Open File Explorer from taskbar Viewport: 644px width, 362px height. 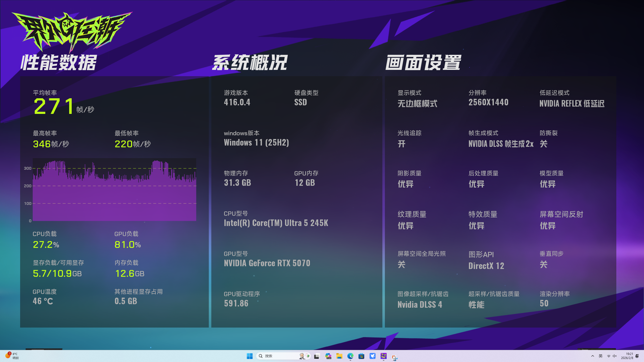339,356
